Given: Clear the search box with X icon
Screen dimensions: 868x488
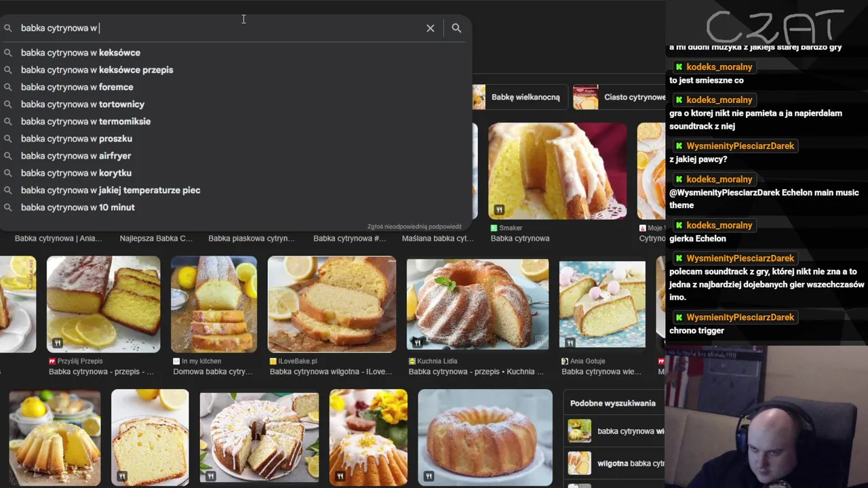Looking at the screenshot, I should click(430, 28).
